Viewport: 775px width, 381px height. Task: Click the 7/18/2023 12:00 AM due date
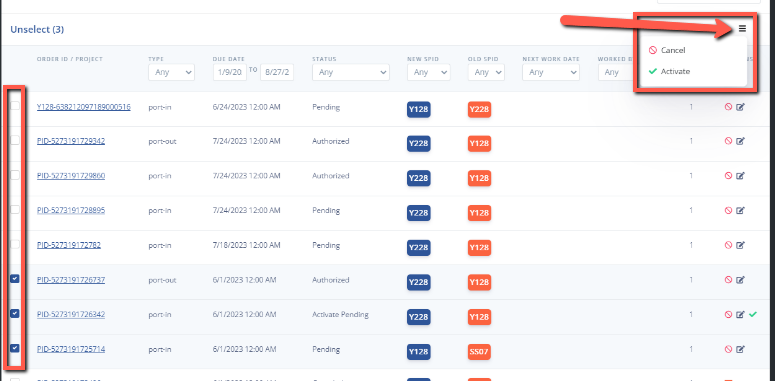click(246, 245)
